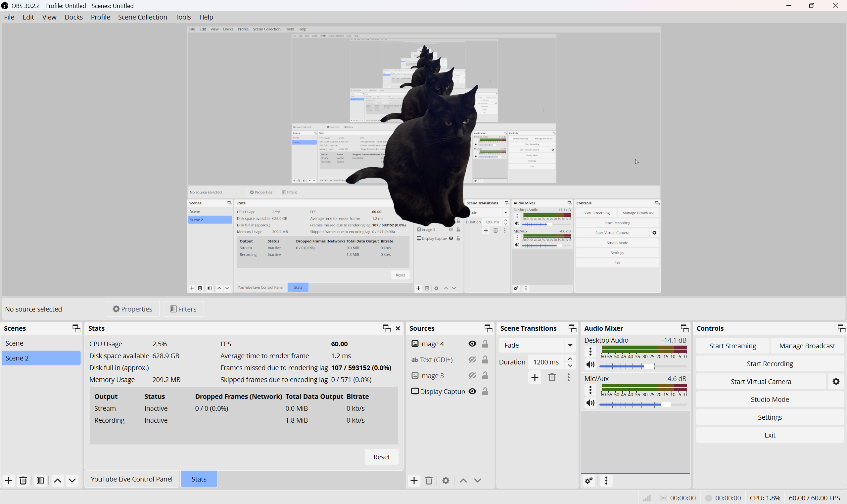
Task: Open the Scene Collection menu
Action: 143,17
